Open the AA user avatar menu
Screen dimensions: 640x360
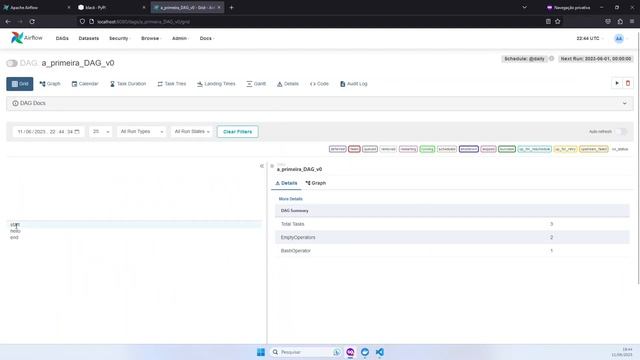tap(619, 38)
